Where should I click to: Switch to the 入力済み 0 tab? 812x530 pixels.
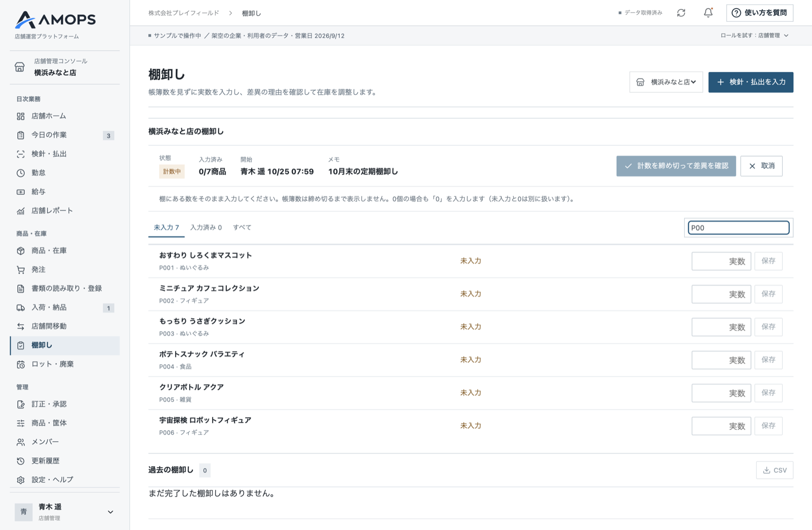pos(206,228)
